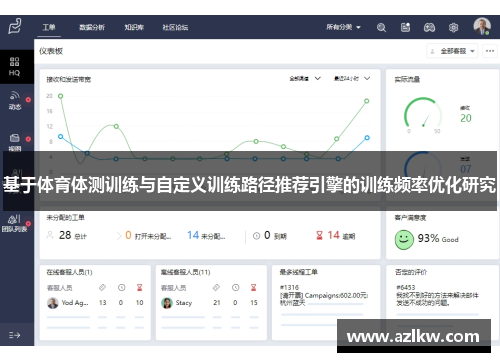The width and height of the screenshot is (500, 362).
Task: Click the overdue count 15 for Stacy
Action: click(254, 303)
